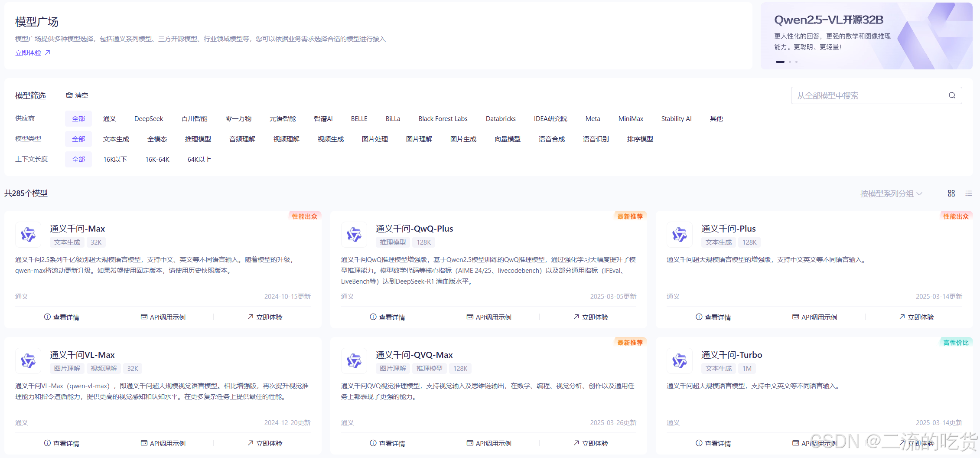This screenshot has width=980, height=458.
Task: Filter supplier by IDEA研究院
Action: [550, 118]
